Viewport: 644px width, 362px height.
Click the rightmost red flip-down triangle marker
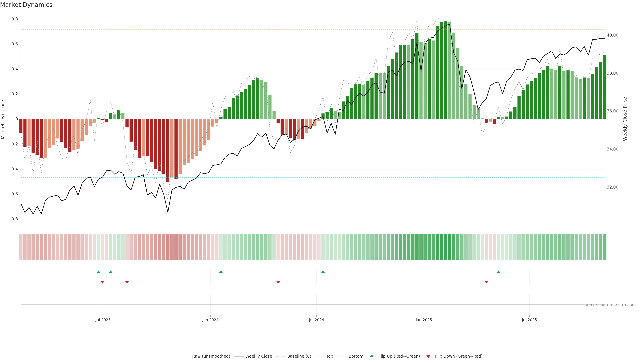pyautogui.click(x=486, y=282)
